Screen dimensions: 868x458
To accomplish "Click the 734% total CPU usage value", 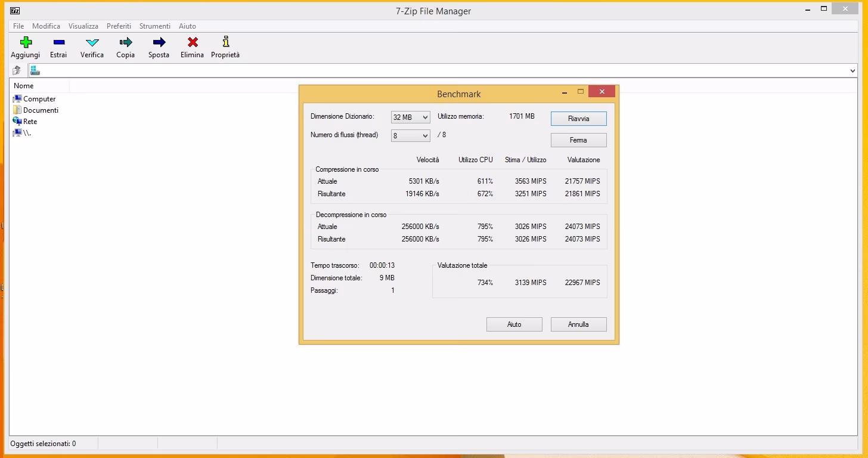I will click(485, 283).
